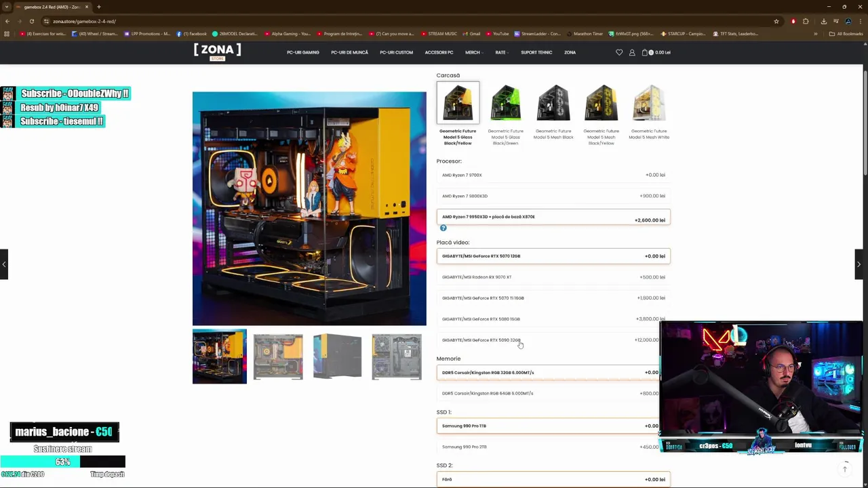868x488 pixels.
Task: Select Fără option for SSD 2
Action: [x=553, y=479]
